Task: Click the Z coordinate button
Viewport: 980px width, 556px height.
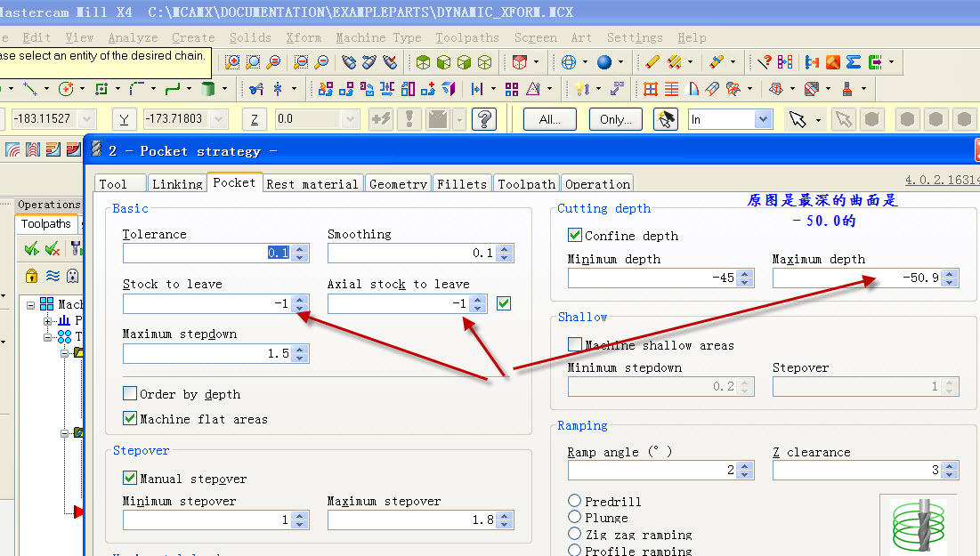Action: [x=255, y=118]
